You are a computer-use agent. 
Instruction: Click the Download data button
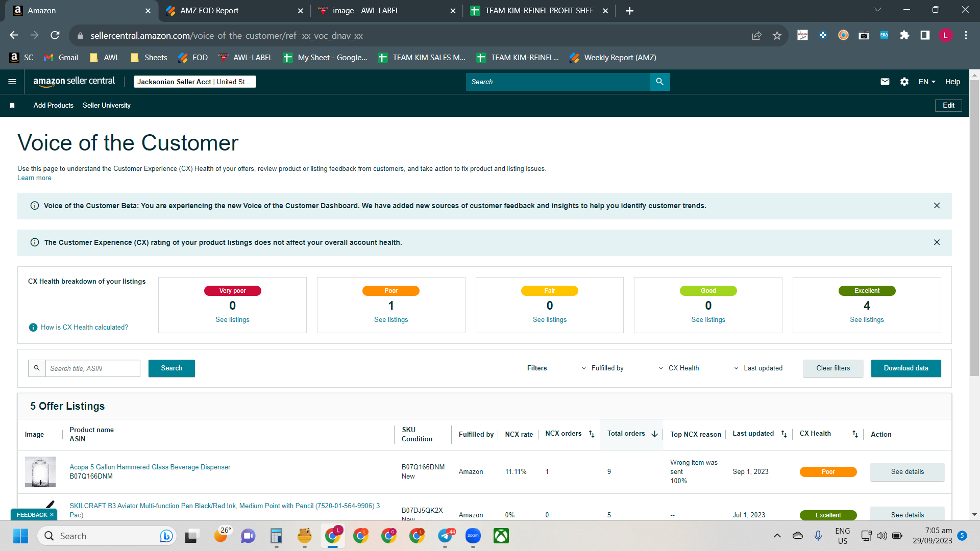click(906, 368)
